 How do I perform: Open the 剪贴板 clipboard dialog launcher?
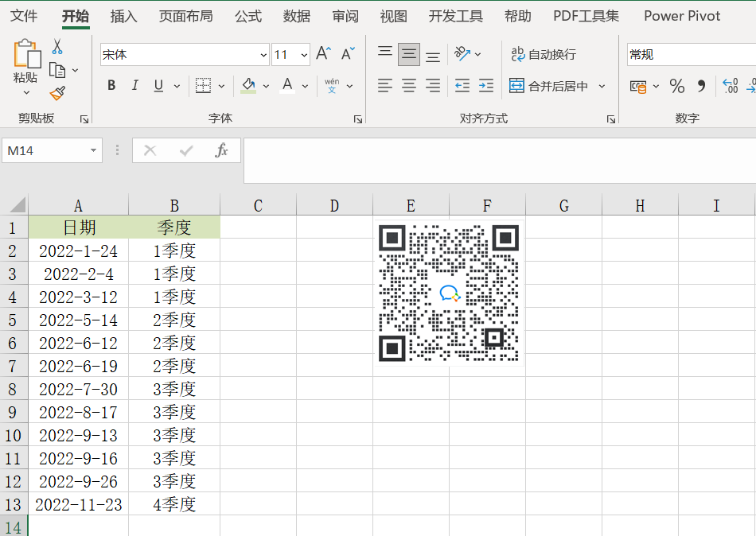click(84, 119)
